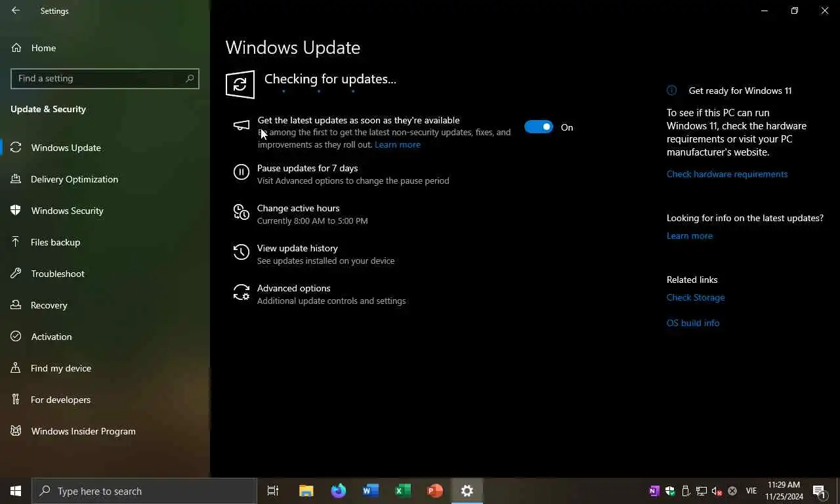The height and width of the screenshot is (504, 840).
Task: Click the Update & Security heading
Action: pyautogui.click(x=48, y=109)
